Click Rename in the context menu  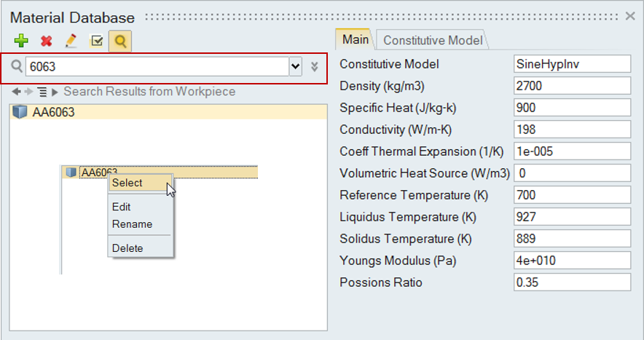[x=132, y=224]
